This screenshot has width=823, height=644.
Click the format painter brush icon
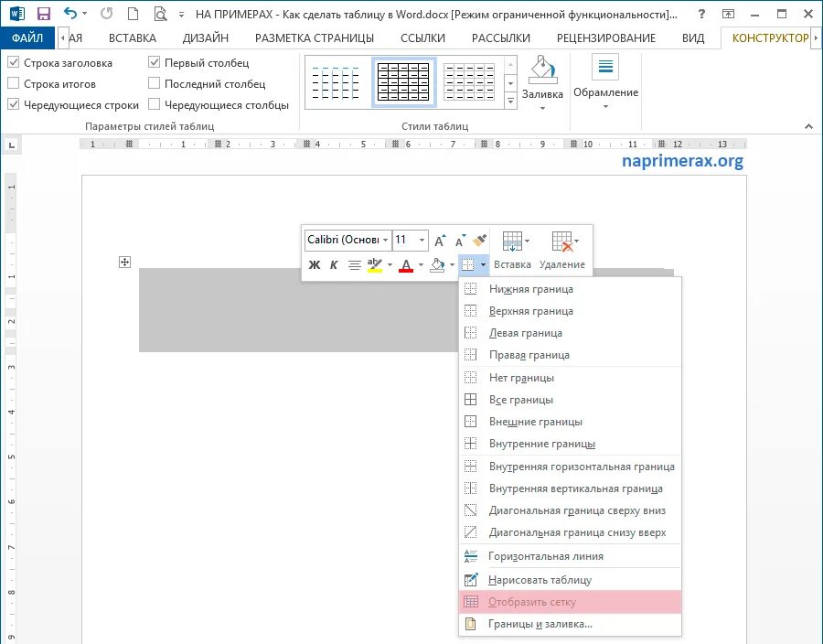[x=479, y=241]
